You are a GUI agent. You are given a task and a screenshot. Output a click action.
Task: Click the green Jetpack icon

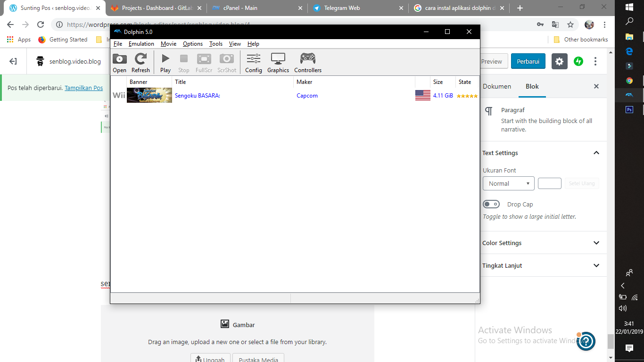coord(578,61)
